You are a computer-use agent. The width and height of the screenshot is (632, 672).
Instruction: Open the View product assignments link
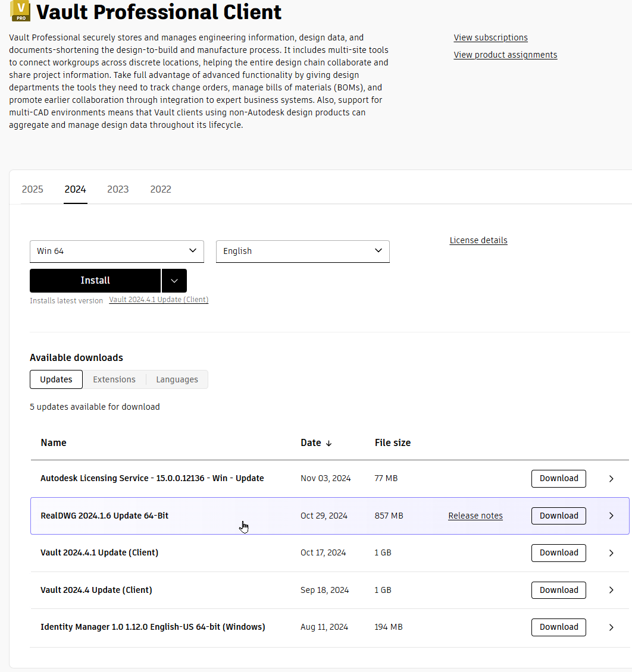click(x=505, y=55)
